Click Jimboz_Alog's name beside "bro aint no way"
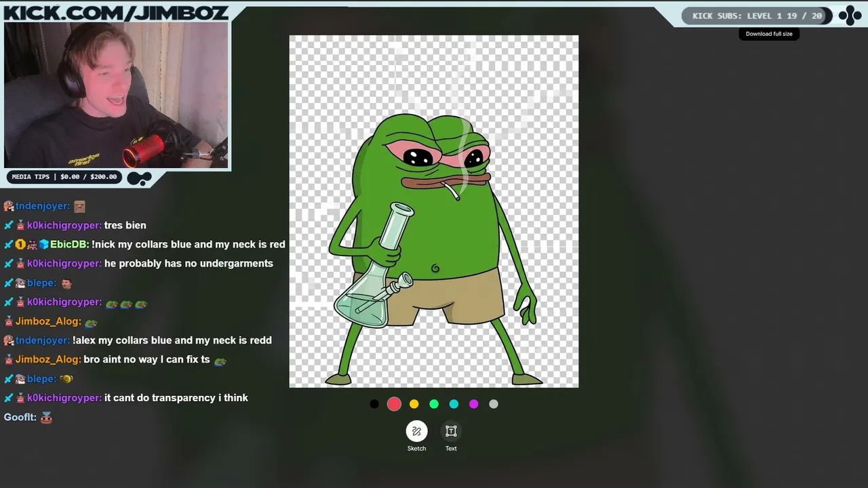The image size is (868, 488). pos(48,359)
